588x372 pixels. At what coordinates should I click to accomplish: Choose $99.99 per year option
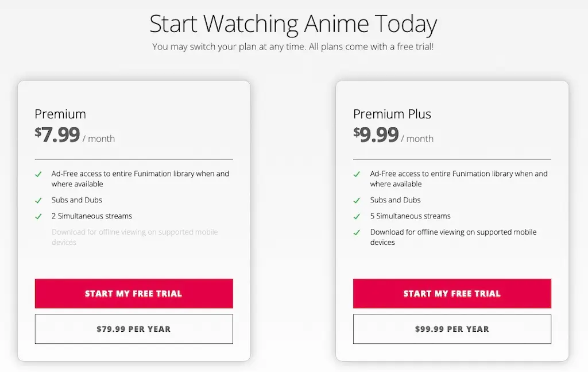(x=452, y=329)
